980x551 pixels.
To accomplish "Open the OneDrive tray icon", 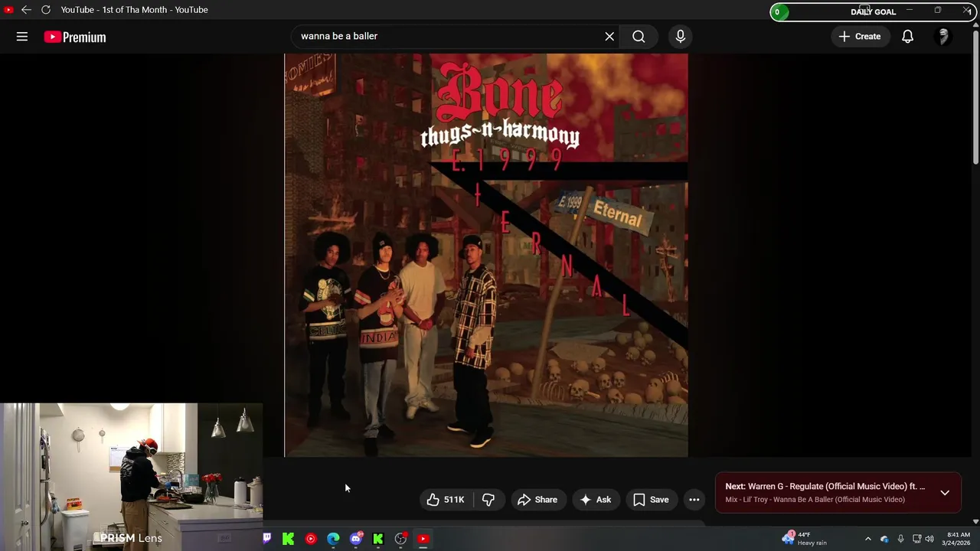I will 884,539.
